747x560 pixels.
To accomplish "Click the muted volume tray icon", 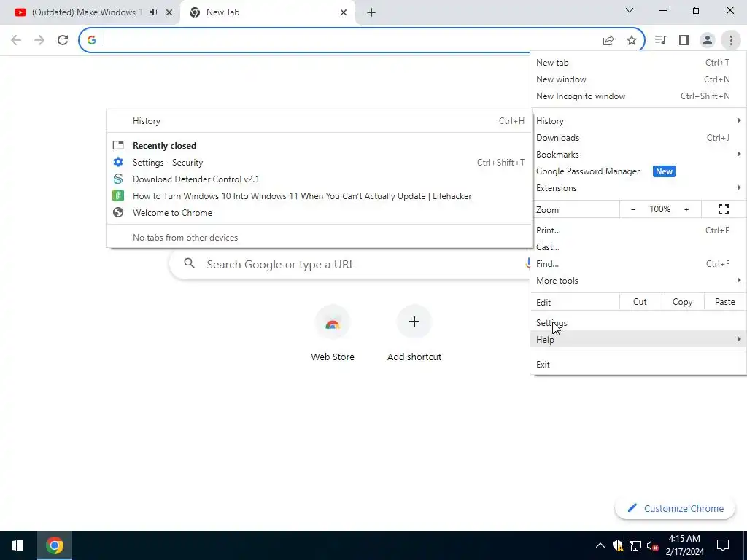I will [x=652, y=545].
